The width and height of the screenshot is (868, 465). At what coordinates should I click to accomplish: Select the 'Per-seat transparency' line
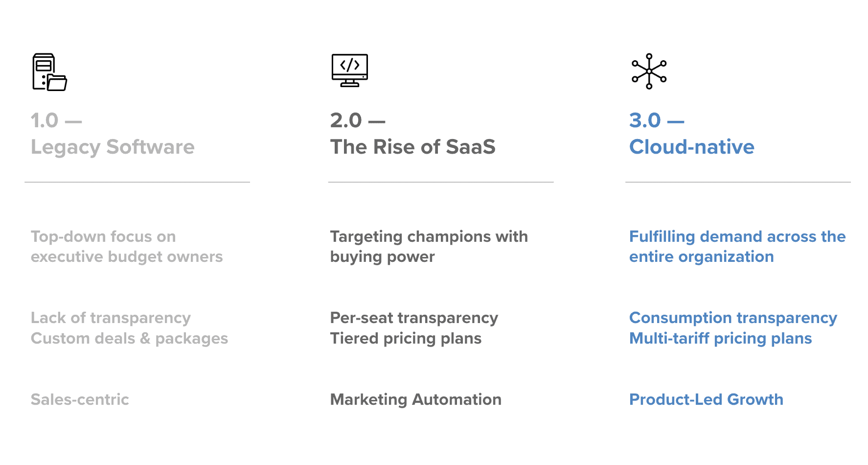[414, 318]
